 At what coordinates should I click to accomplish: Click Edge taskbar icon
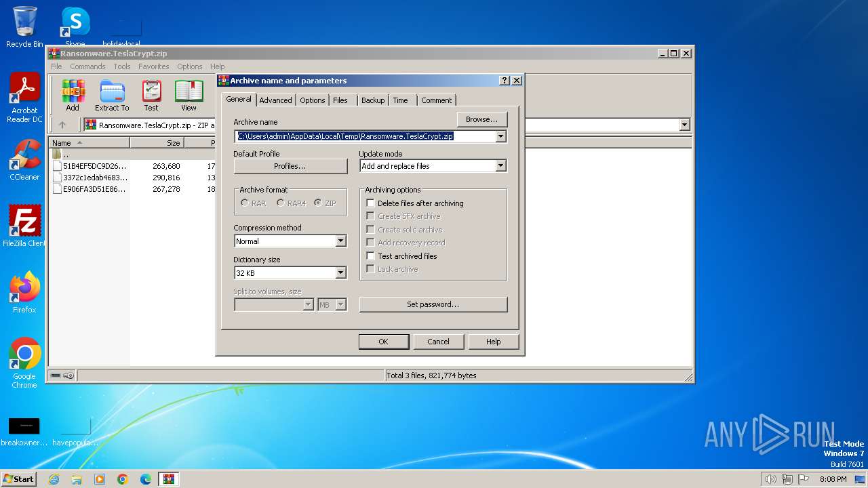(146, 479)
